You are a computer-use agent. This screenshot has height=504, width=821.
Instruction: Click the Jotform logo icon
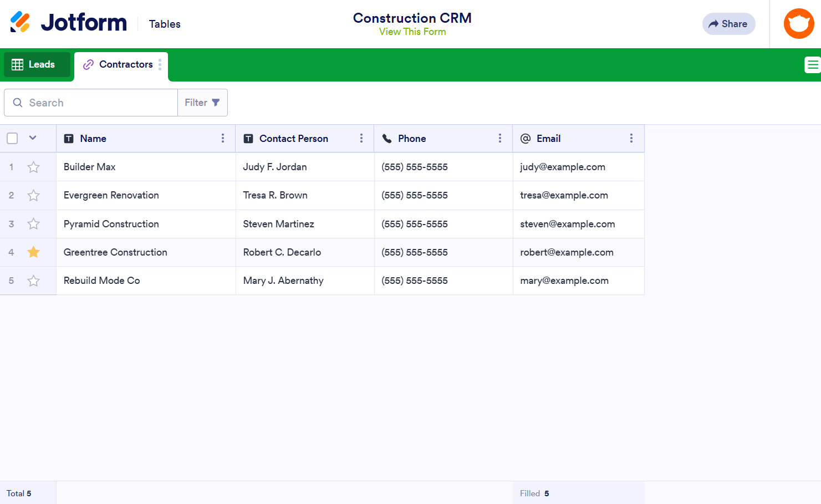point(21,22)
